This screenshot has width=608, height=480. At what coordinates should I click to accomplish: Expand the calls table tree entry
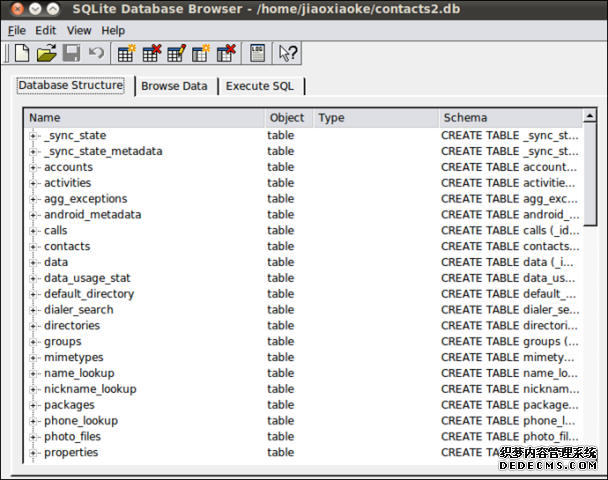(x=33, y=231)
